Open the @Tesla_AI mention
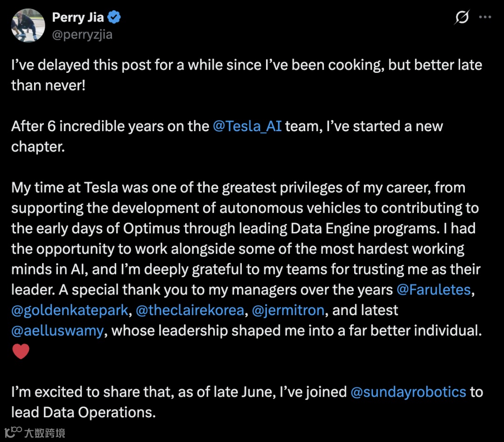This screenshot has width=504, height=442. (x=247, y=126)
